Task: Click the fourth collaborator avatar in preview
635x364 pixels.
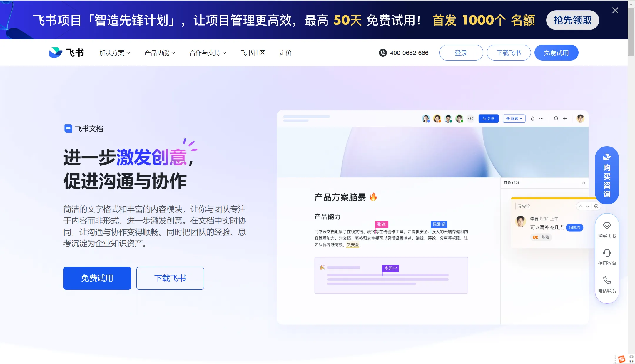Action: coord(459,118)
